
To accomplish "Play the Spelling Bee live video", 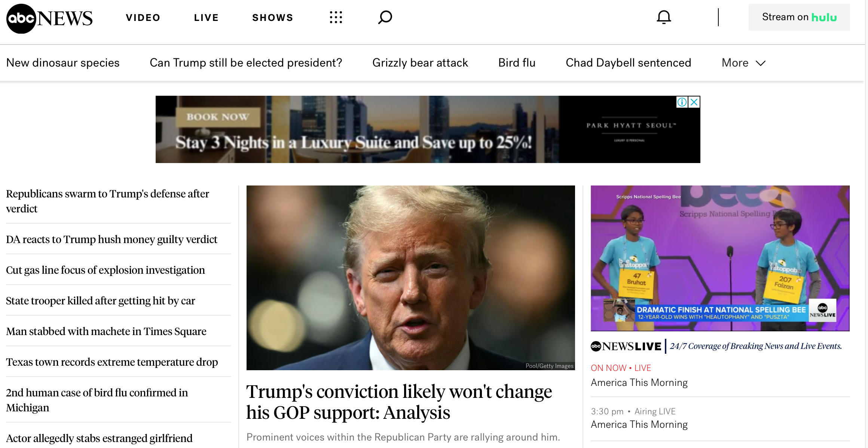I will pos(720,258).
